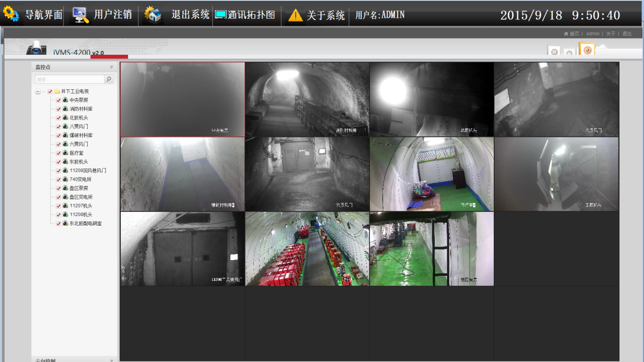Click the 退出 link in top-right header
This screenshot has width=644, height=362.
[x=627, y=34]
